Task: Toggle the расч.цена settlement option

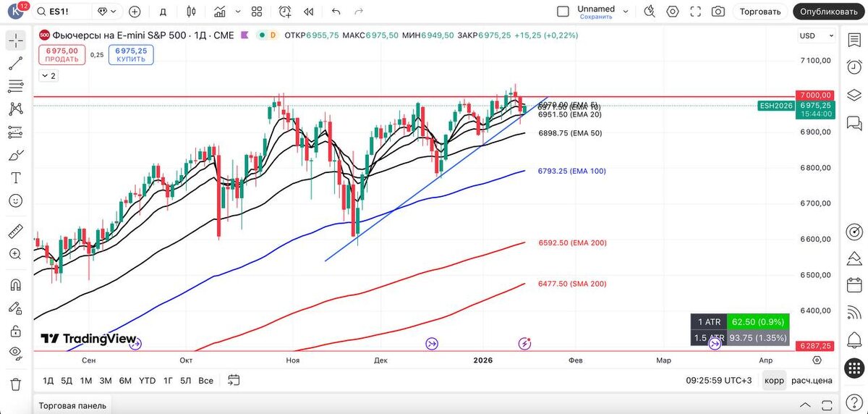Action: [x=811, y=381]
